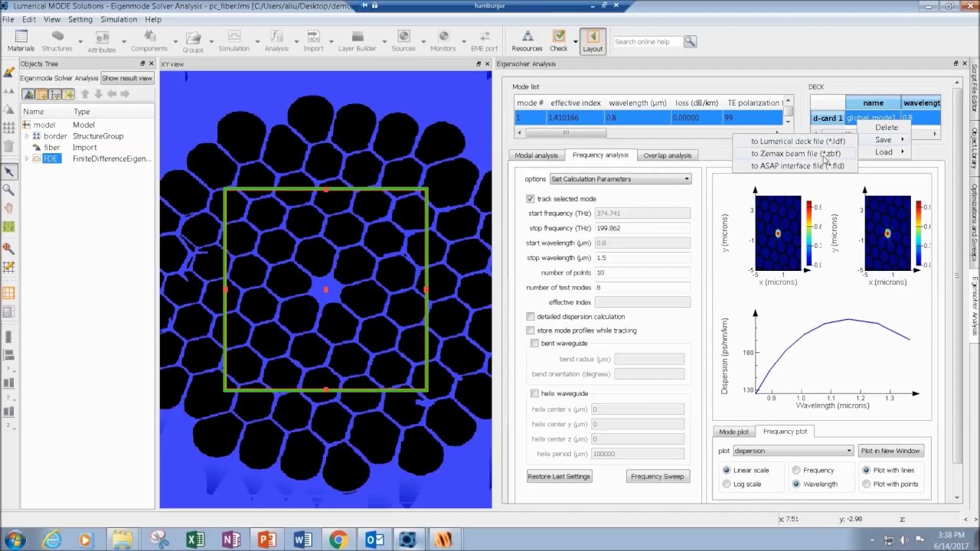Click the EME port toolbar icon
The width and height of the screenshot is (980, 551).
coord(484,41)
